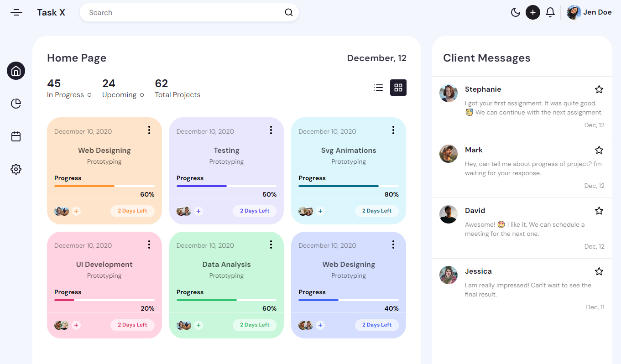Open more options on Svg Animations card
The image size is (621, 364).
point(393,130)
